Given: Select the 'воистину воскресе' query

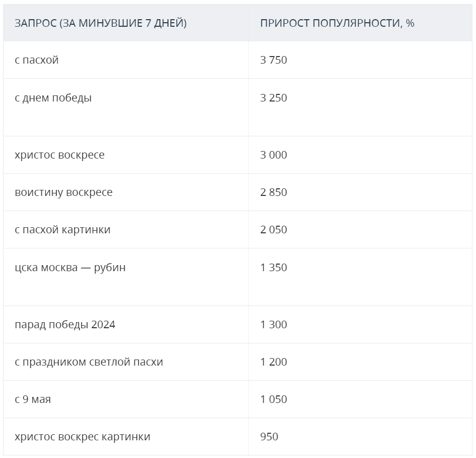Looking at the screenshot, I should 64,192.
